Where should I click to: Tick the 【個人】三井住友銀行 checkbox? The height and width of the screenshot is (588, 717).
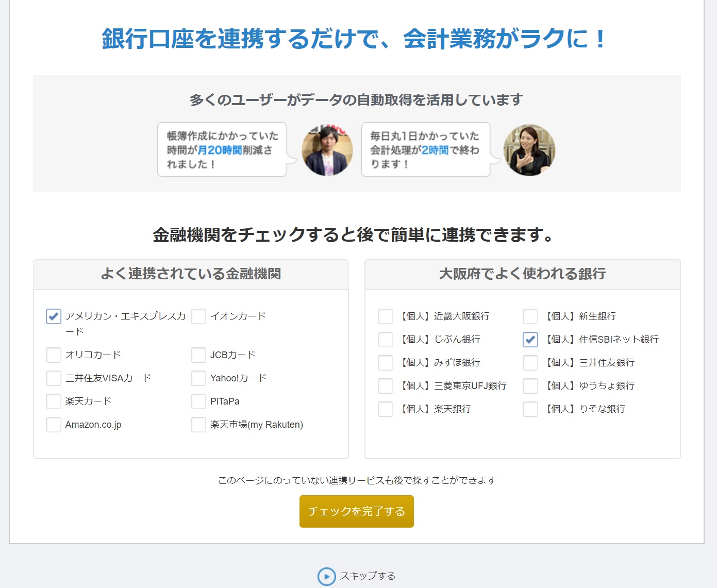pyautogui.click(x=530, y=363)
